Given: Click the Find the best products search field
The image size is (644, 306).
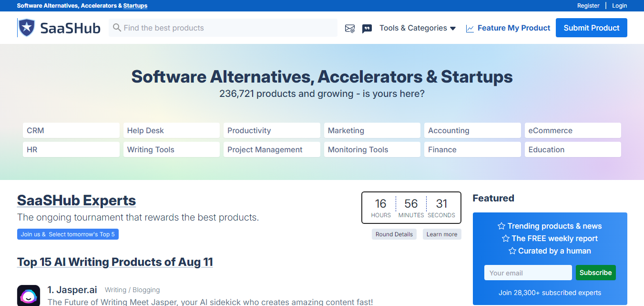Looking at the screenshot, I should tap(223, 28).
